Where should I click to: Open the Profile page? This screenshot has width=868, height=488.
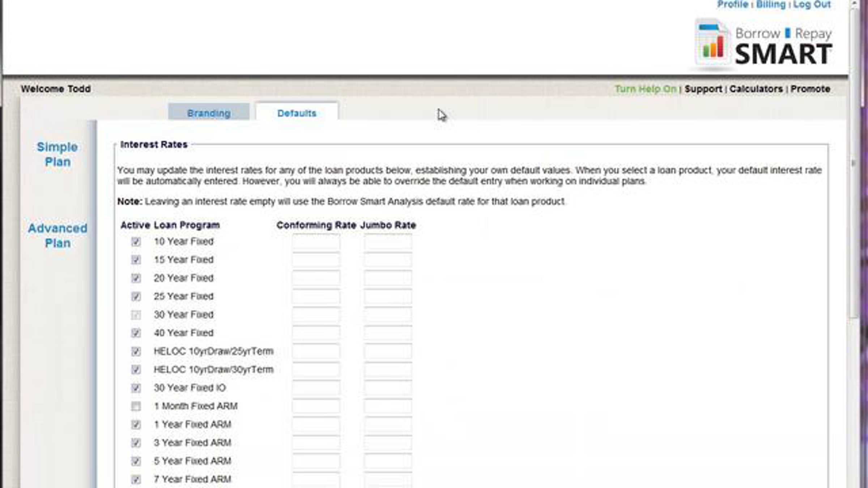pos(732,5)
